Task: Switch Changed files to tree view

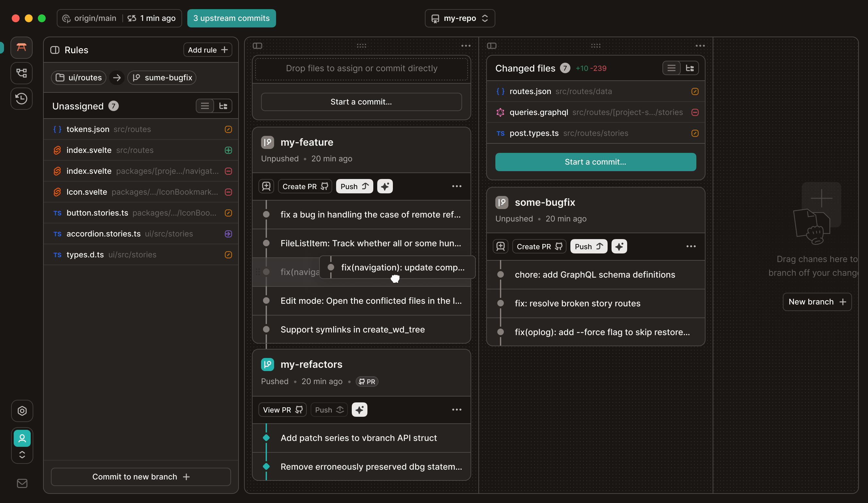Action: tap(690, 68)
